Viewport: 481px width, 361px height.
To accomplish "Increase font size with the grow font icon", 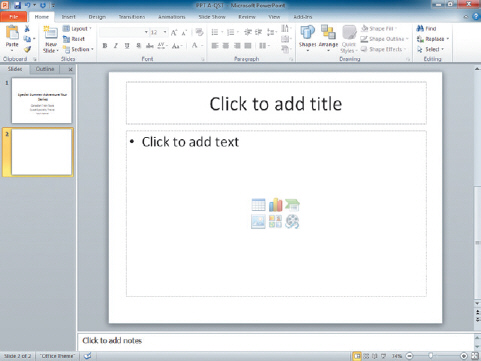I will point(174,32).
